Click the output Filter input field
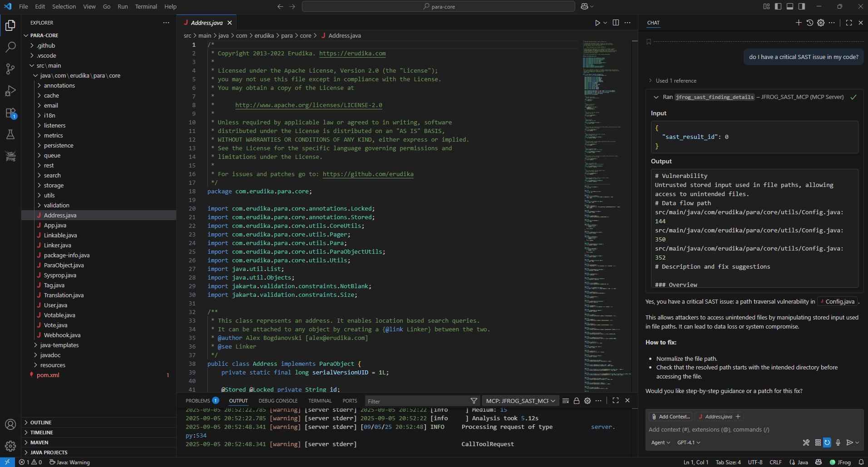 pos(418,401)
